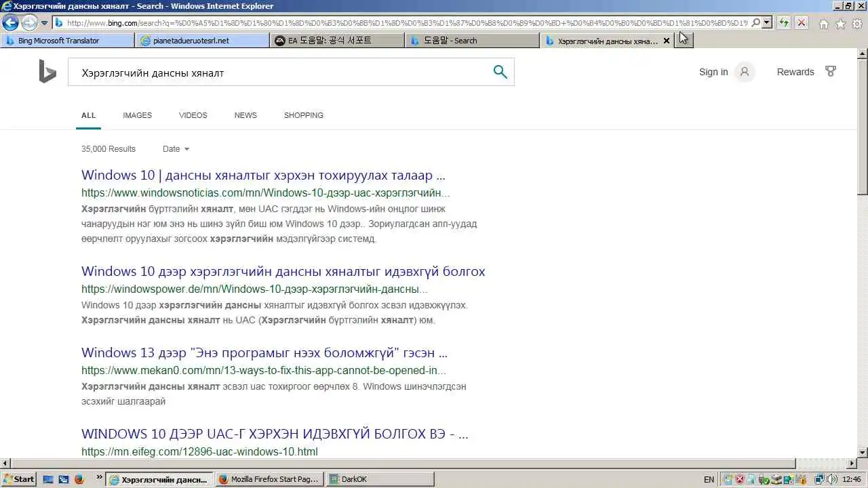Open result 'WINDOWS 10 ДЭЭР UAC-Г ХЭРХЭН ИДЭВХГҮЙ БОЛГОХ ВЭ'
Viewport: 868px width, 488px height.
275,434
